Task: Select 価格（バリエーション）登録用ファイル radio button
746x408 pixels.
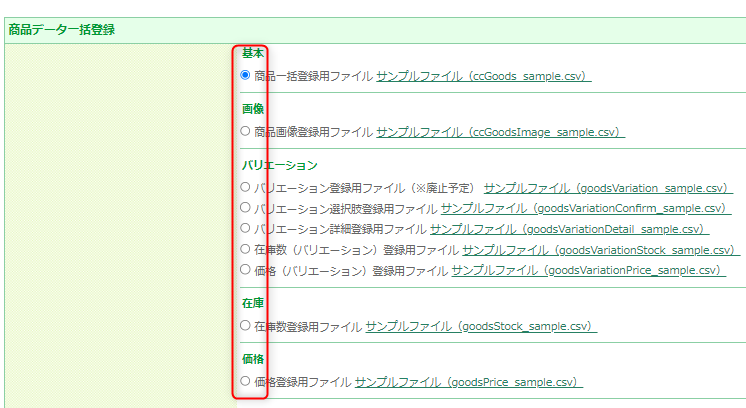Action: [x=245, y=270]
